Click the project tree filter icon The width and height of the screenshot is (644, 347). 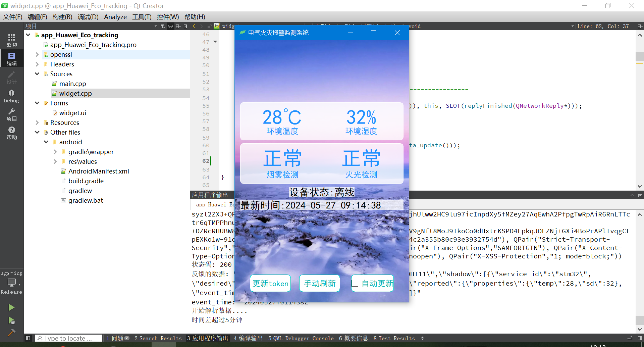tap(163, 26)
